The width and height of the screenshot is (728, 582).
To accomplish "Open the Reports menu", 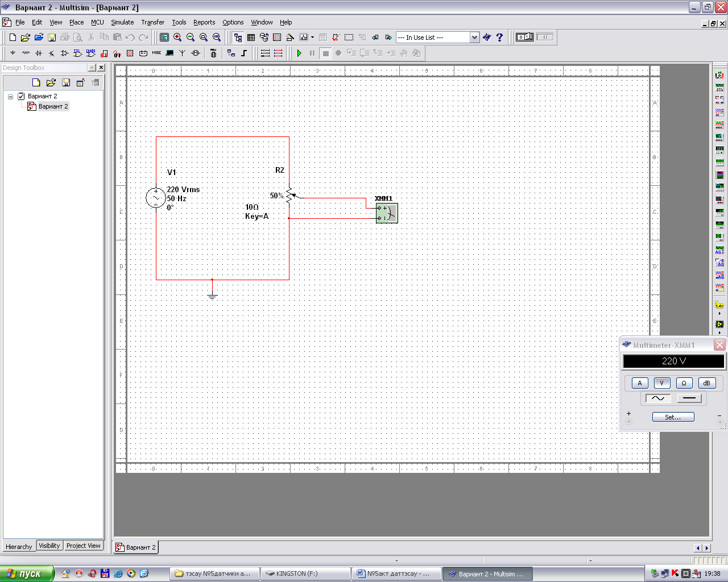I will [x=204, y=22].
